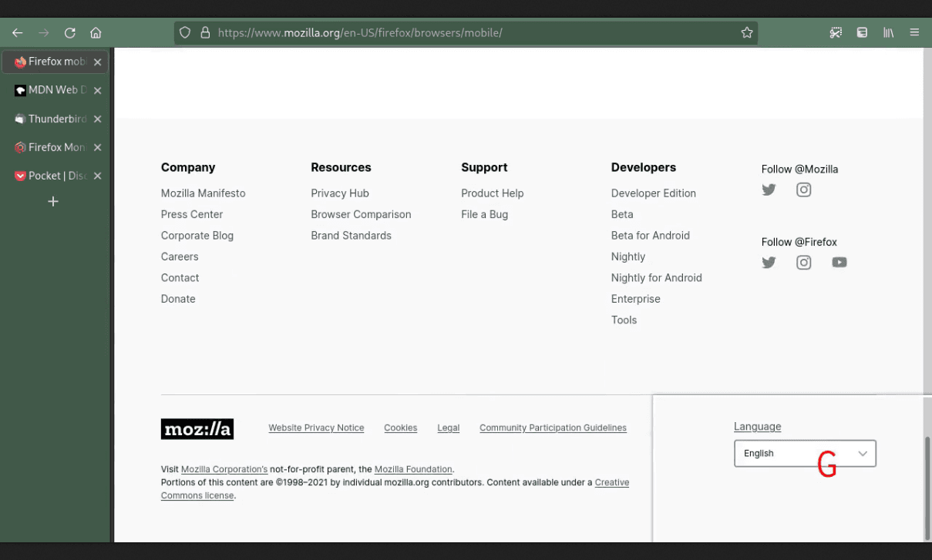Go to the browser home page
The image size is (932, 560).
point(96,33)
